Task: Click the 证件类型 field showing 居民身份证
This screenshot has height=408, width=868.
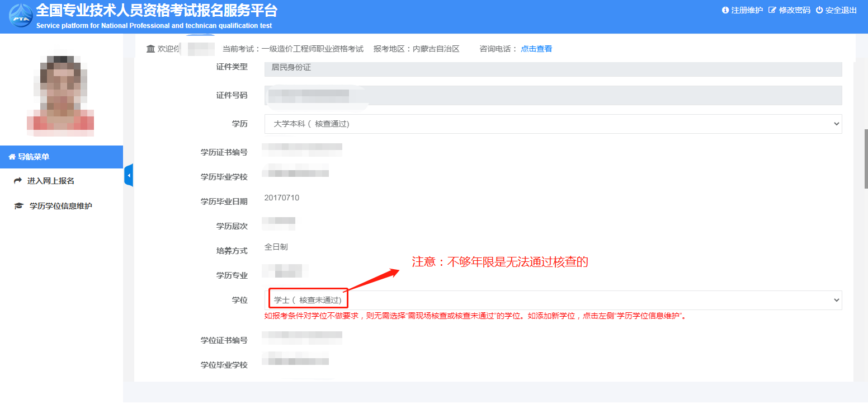Action: pyautogui.click(x=553, y=67)
